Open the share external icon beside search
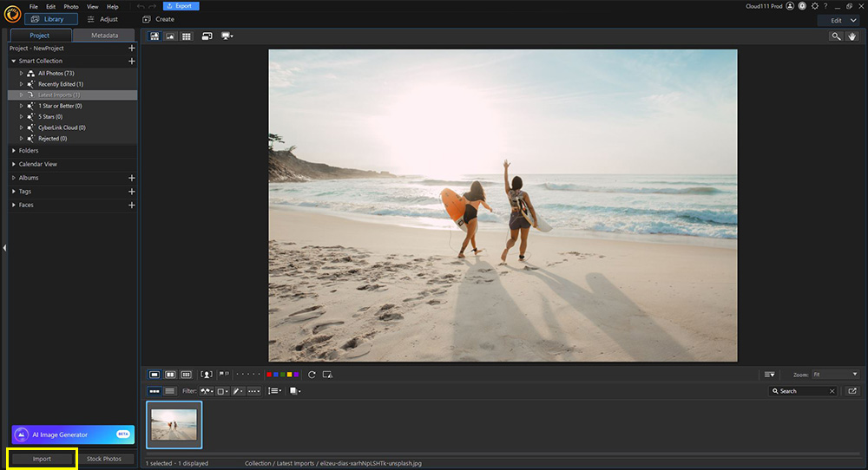The width and height of the screenshot is (868, 470). click(852, 391)
